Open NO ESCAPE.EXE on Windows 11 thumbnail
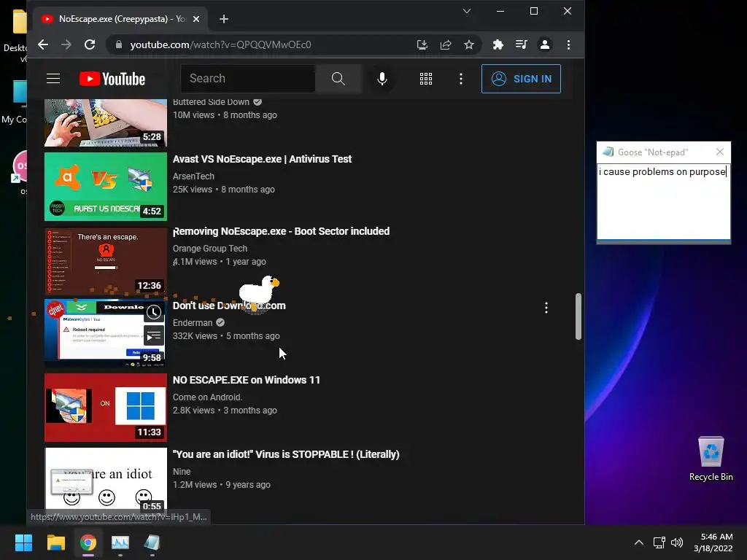747x560 pixels. 106,408
